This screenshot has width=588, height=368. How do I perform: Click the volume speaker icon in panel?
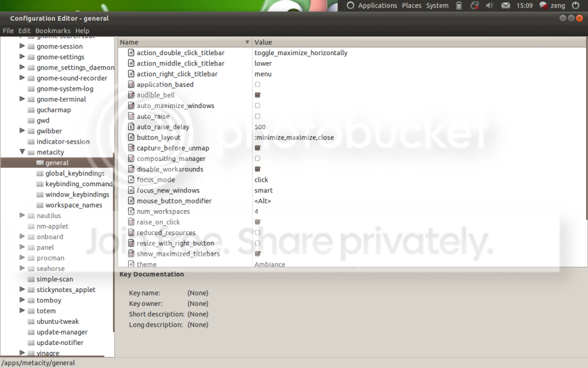pos(490,6)
